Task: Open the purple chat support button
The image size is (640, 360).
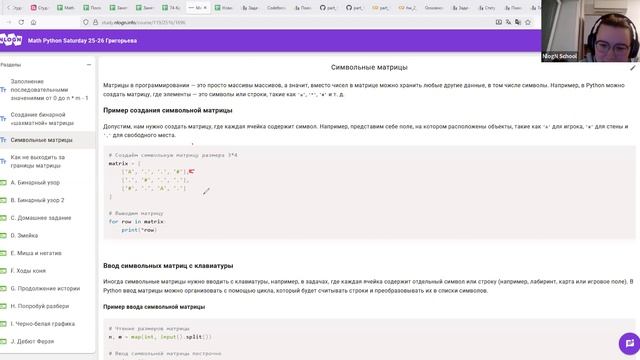Action: 629,343
